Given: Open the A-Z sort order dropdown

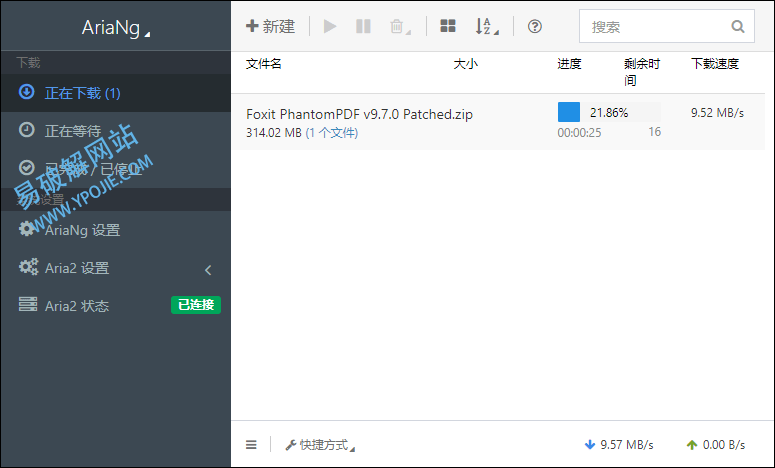Looking at the screenshot, I should tap(487, 27).
